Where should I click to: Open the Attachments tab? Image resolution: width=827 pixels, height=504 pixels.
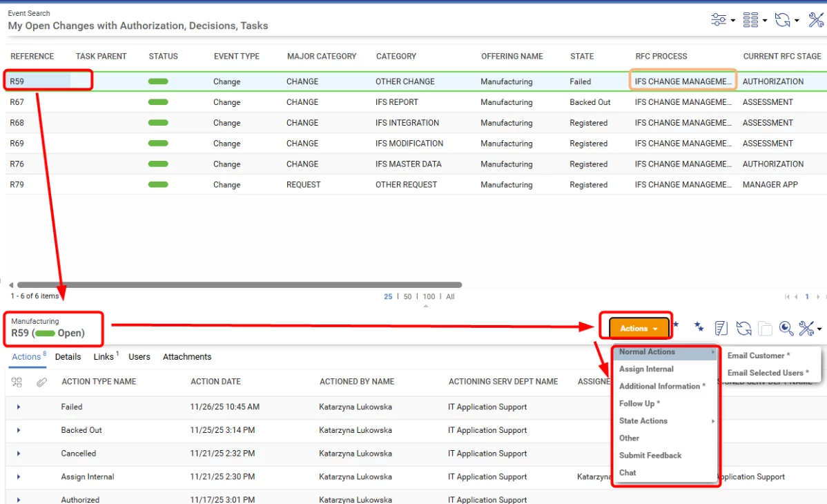point(186,357)
